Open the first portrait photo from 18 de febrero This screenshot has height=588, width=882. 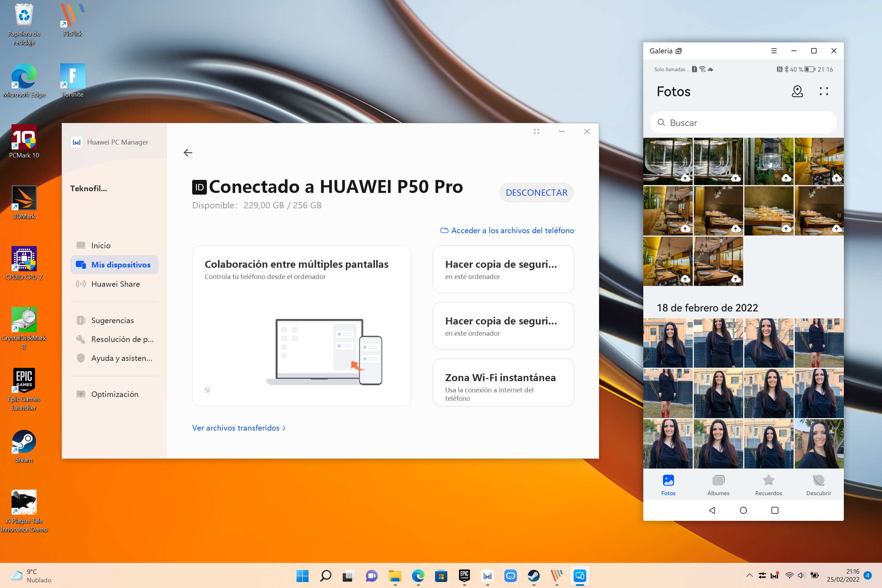pos(668,343)
